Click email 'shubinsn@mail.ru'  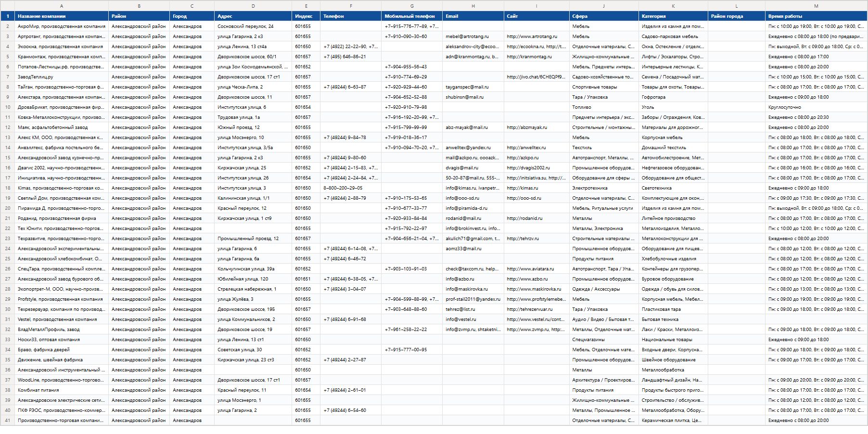pos(473,97)
